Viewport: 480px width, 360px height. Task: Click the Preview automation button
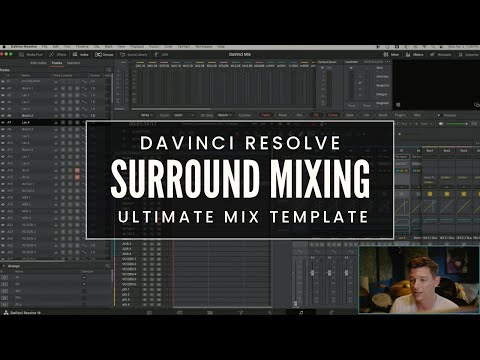[x=449, y=115]
